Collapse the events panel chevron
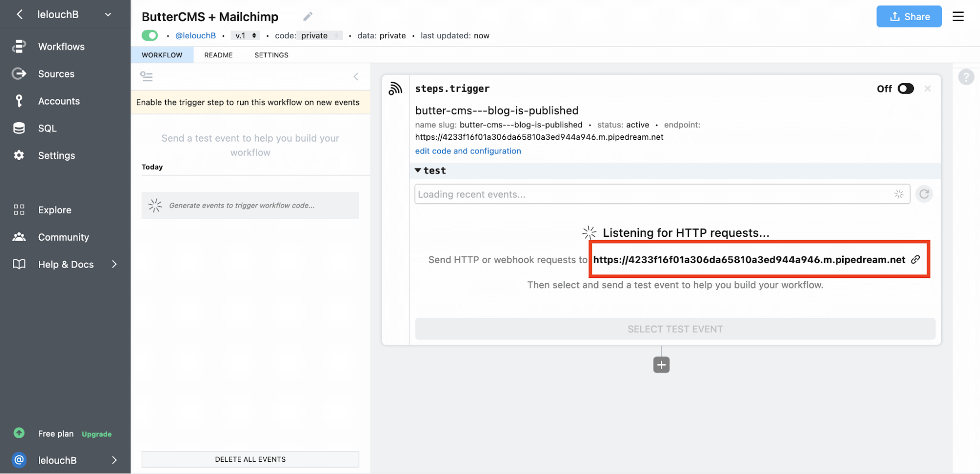980x474 pixels. point(356,76)
